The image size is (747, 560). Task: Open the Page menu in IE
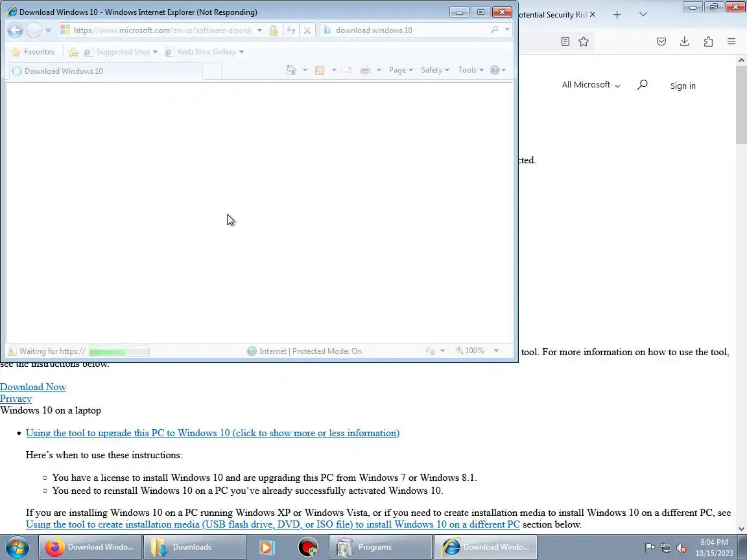401,70
